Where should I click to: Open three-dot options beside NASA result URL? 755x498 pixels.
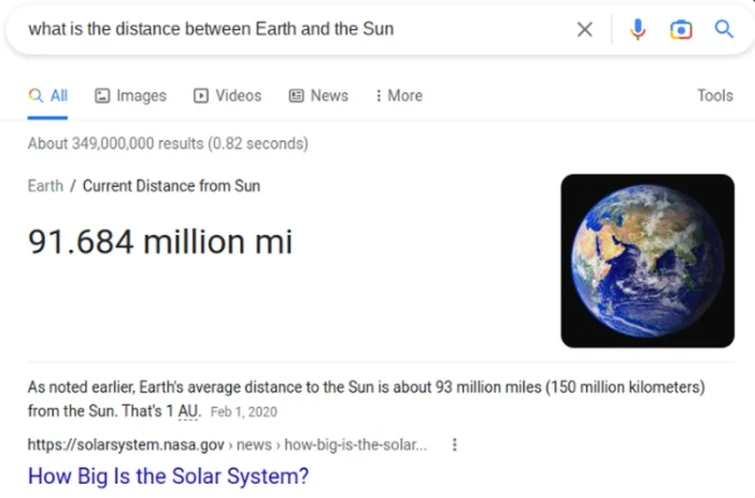click(455, 445)
